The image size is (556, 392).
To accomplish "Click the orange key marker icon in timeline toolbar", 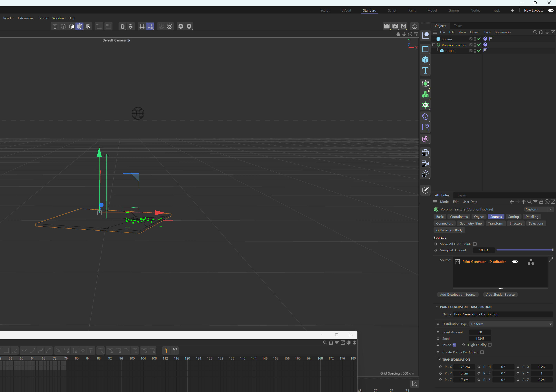I will pos(166,350).
